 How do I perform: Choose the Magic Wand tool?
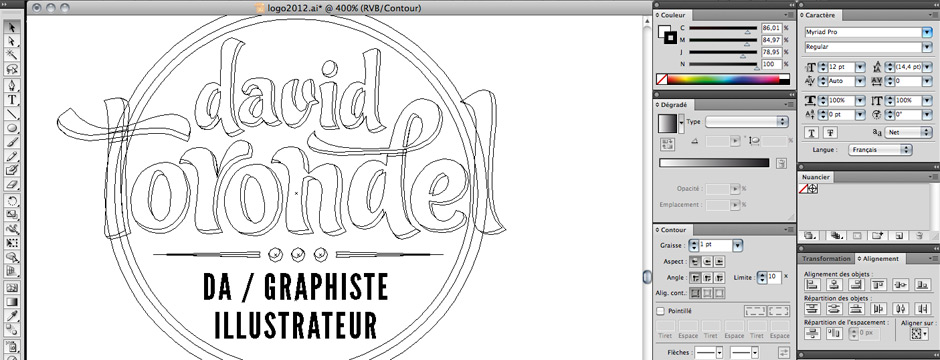[12, 55]
